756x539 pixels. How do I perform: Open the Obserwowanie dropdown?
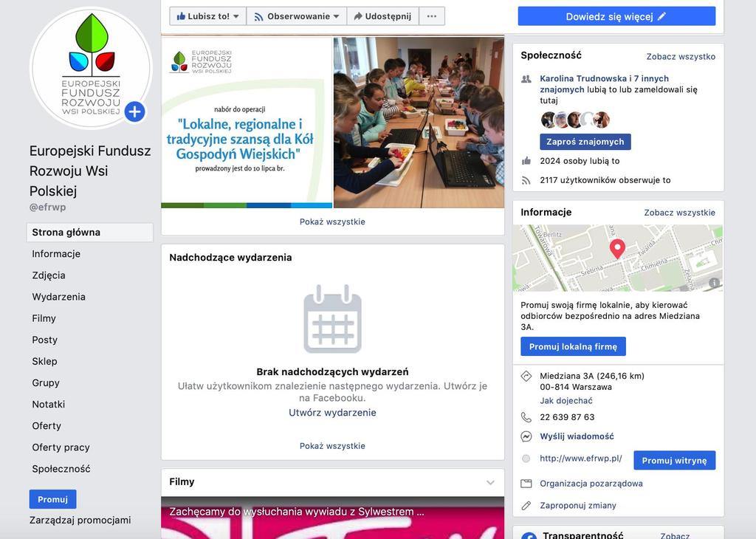297,16
